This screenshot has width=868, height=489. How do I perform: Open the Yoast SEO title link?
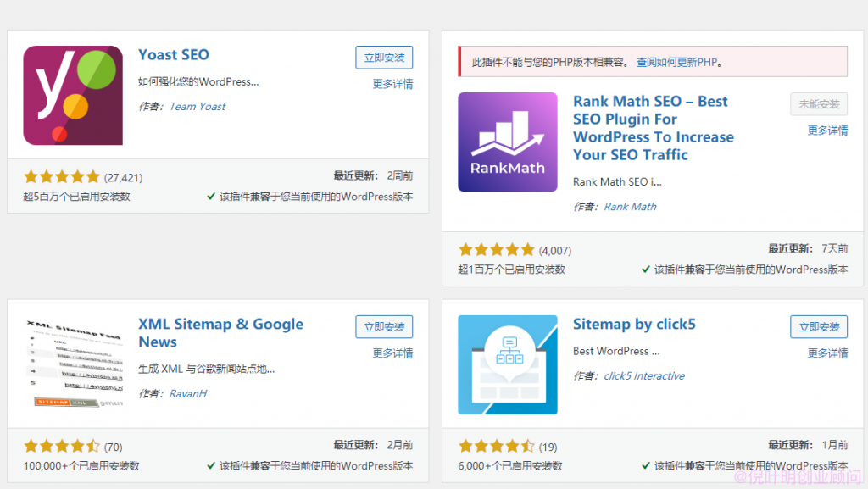click(174, 55)
